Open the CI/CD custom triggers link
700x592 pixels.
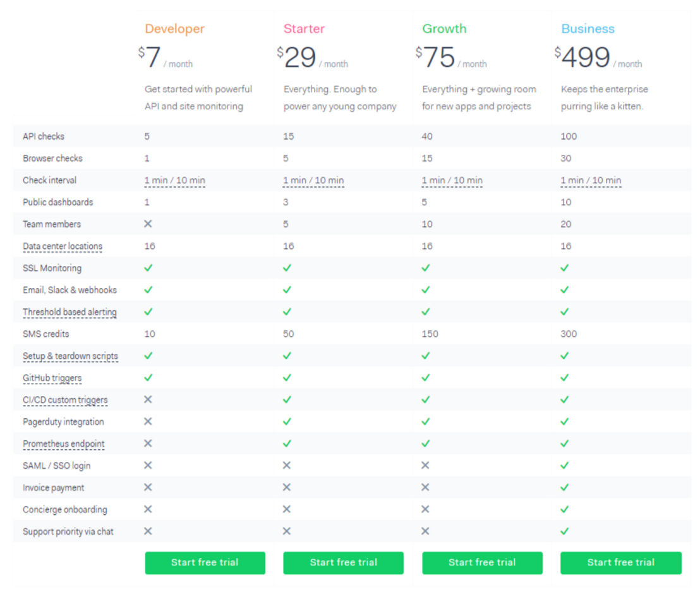pyautogui.click(x=65, y=400)
